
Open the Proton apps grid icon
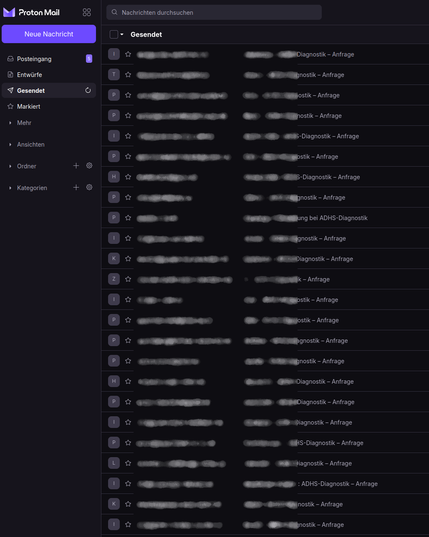click(87, 12)
